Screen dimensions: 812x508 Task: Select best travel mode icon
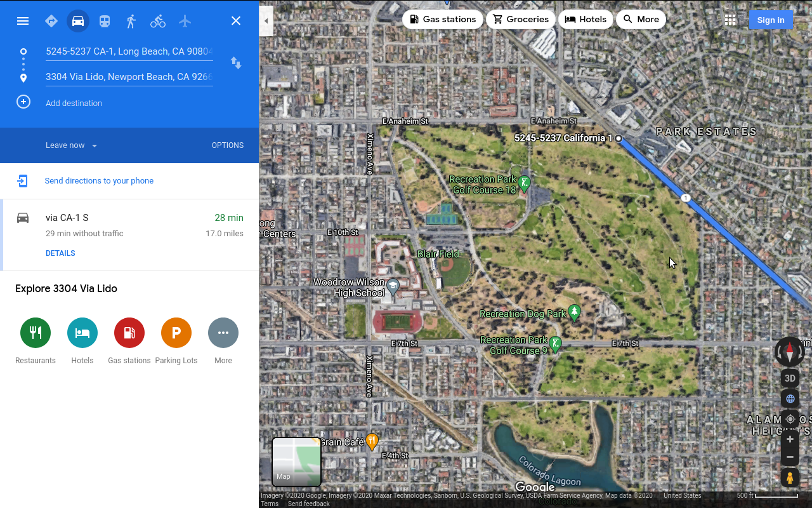pos(51,21)
